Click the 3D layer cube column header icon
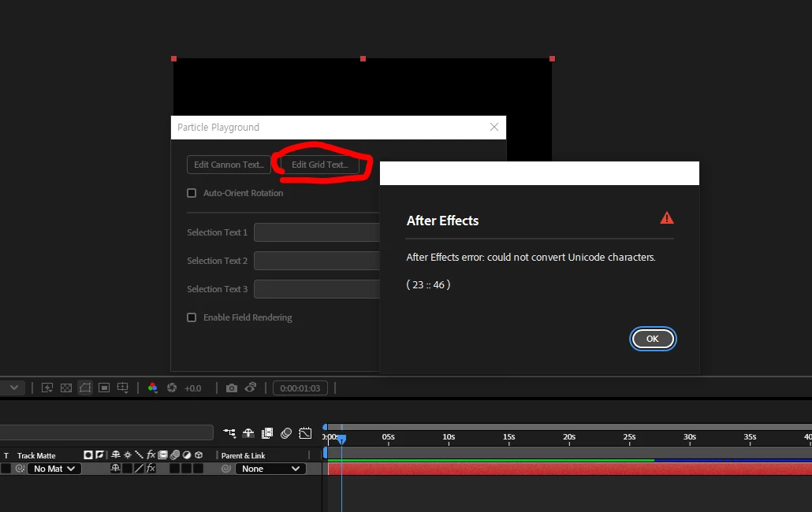This screenshot has height=512, width=812. pyautogui.click(x=199, y=454)
